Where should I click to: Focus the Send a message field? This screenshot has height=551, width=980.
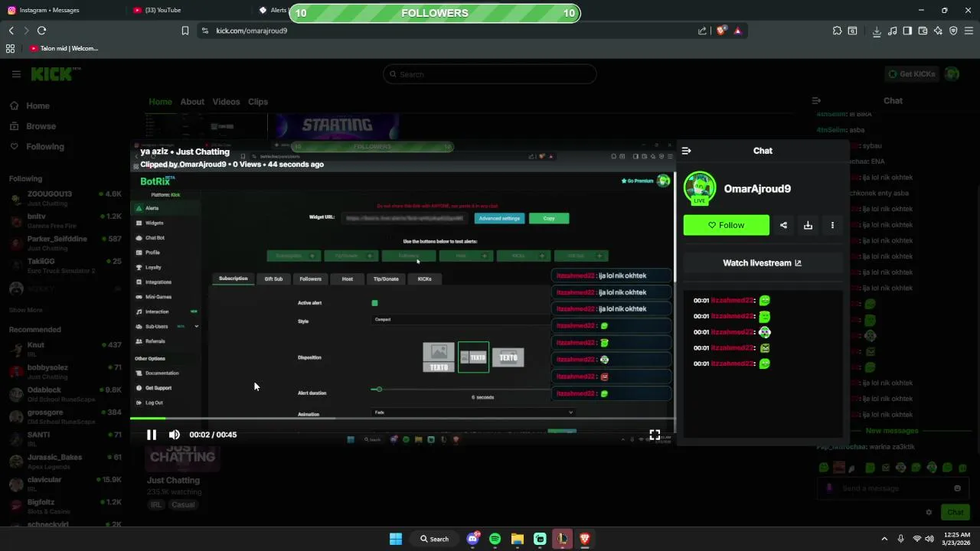point(892,488)
